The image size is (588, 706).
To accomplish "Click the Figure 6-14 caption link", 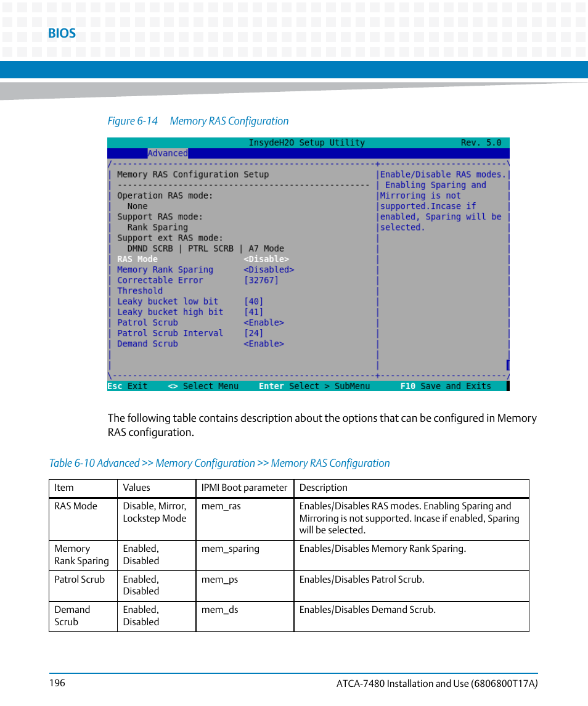I will 198,121.
